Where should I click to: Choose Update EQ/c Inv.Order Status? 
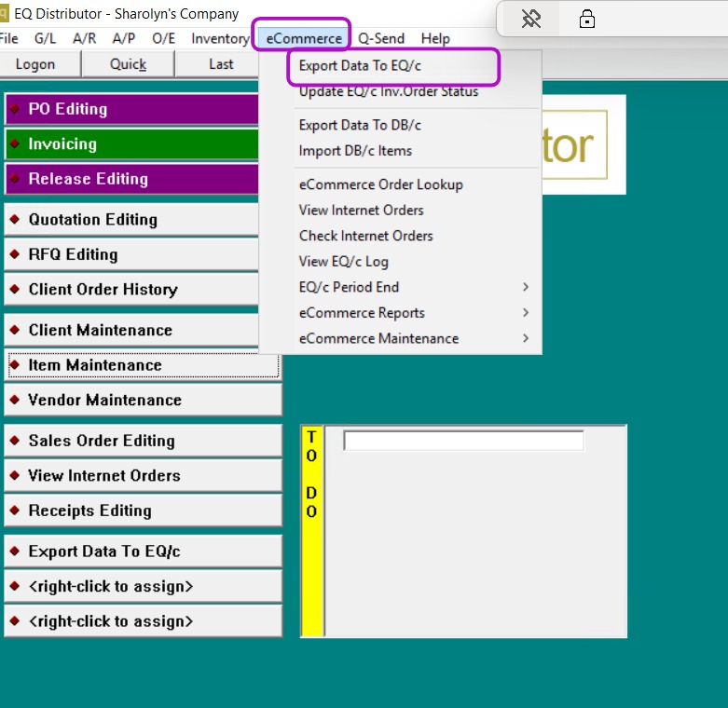pyautogui.click(x=400, y=91)
